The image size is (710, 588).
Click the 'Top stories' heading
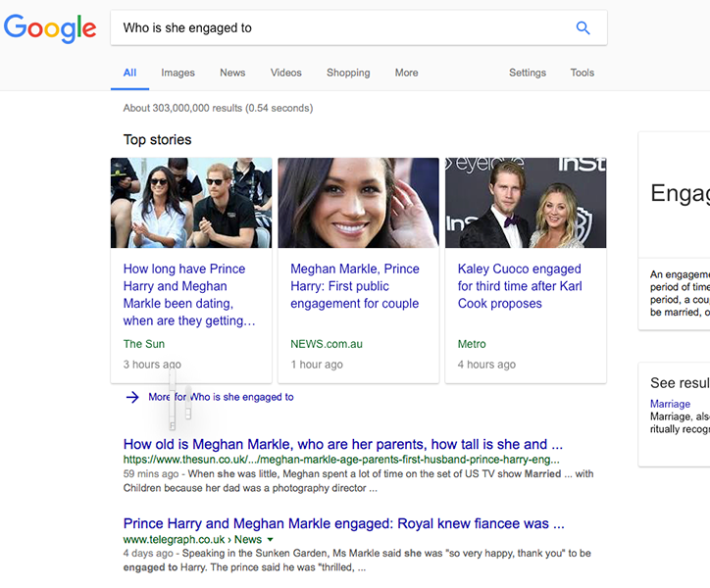click(x=158, y=140)
